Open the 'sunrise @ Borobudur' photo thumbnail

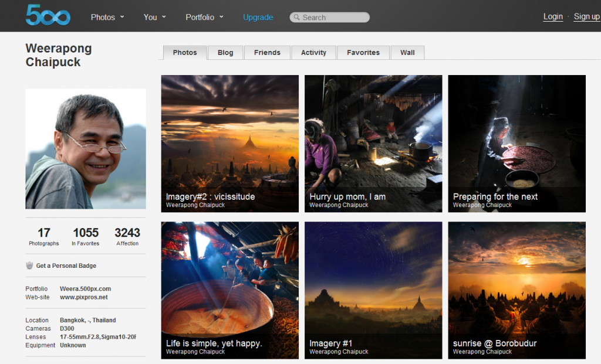coord(516,290)
